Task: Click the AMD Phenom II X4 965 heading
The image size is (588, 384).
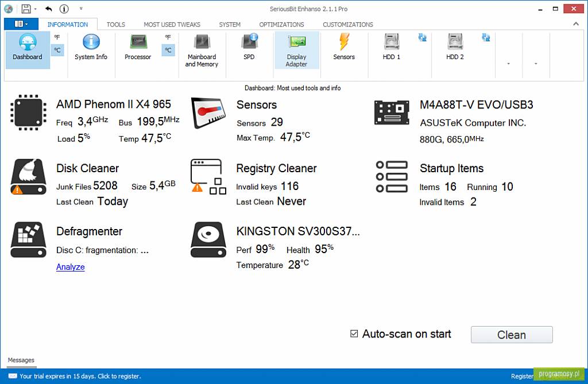Action: coord(114,104)
